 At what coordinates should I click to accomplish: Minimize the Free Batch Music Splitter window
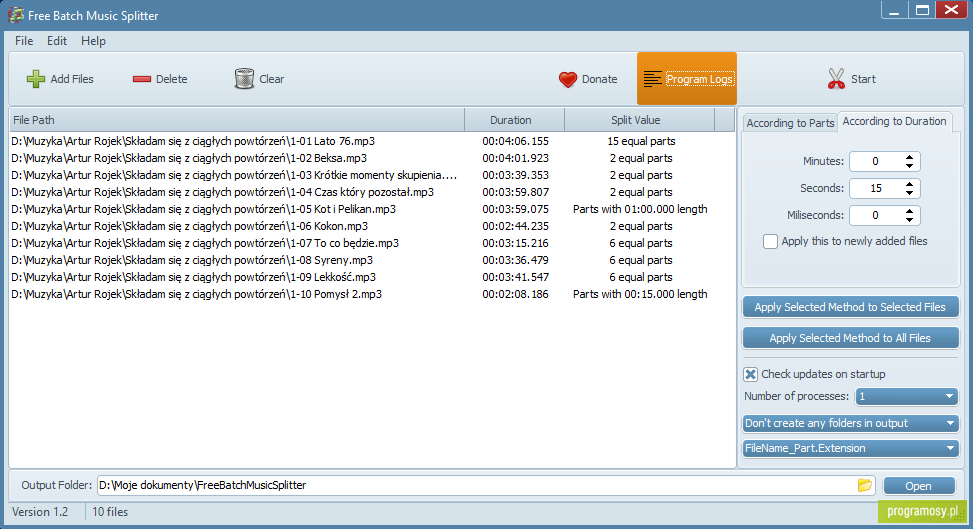894,11
